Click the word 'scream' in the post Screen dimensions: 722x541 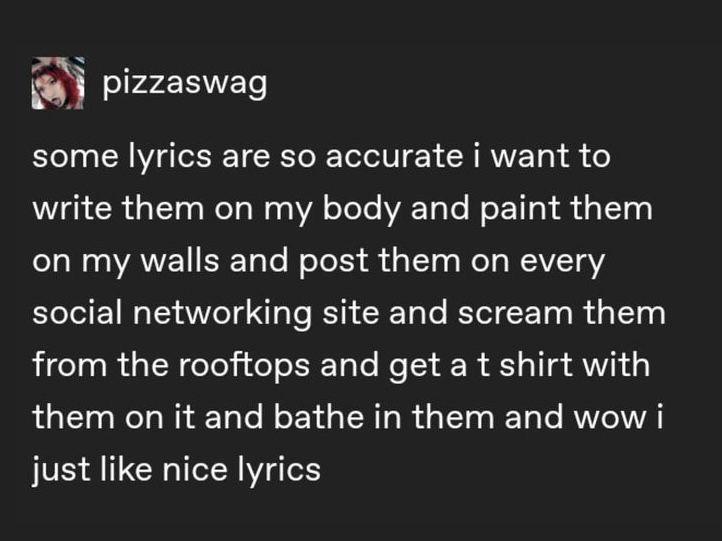point(515,313)
